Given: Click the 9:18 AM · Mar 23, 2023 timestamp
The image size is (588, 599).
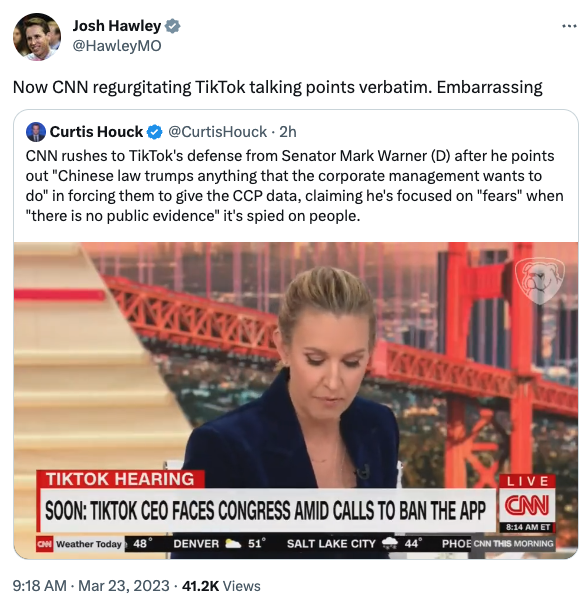Looking at the screenshot, I should click(91, 586).
